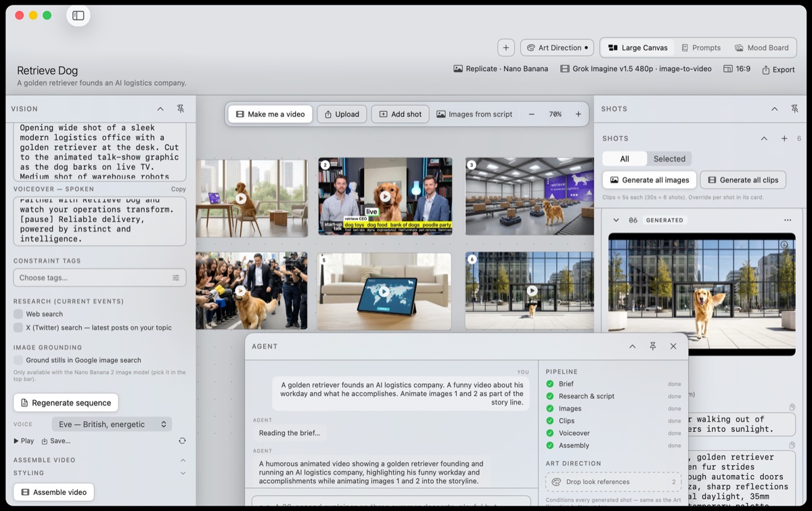Switch to the Prompts view

(701, 47)
